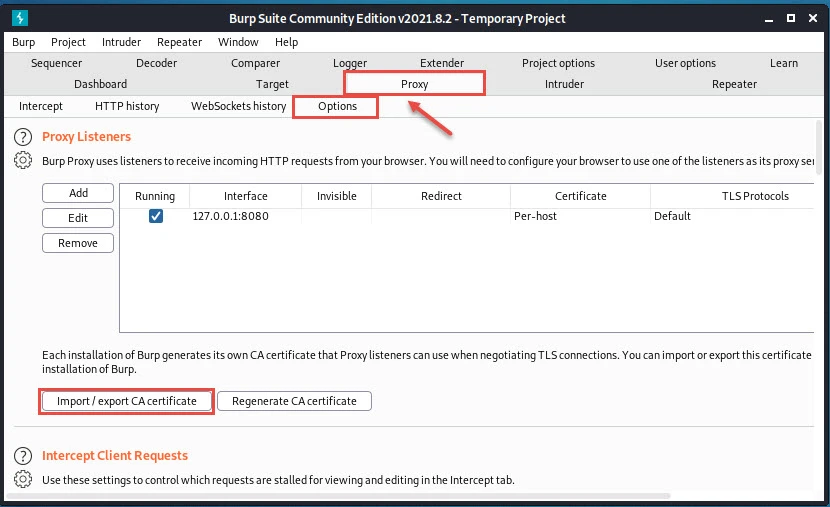
Task: Open the User options tab
Action: tap(685, 63)
